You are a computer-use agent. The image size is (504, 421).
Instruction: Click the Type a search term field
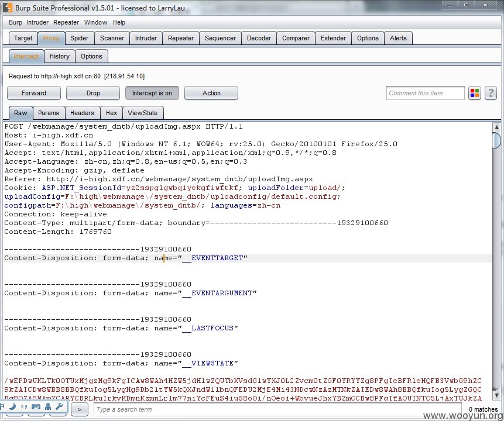coord(277,409)
